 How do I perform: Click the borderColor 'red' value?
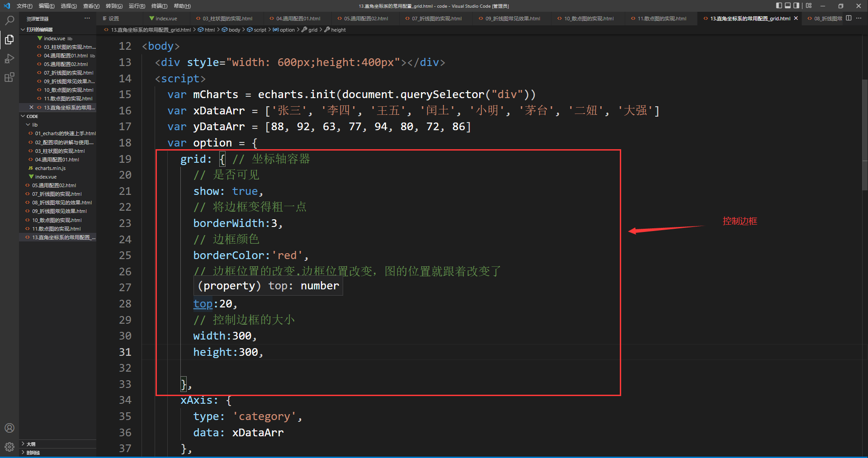pyautogui.click(x=287, y=255)
